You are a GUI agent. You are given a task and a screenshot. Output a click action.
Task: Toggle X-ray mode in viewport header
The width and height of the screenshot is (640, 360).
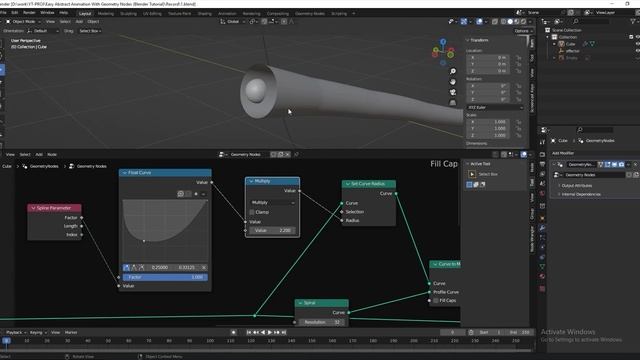coord(495,21)
